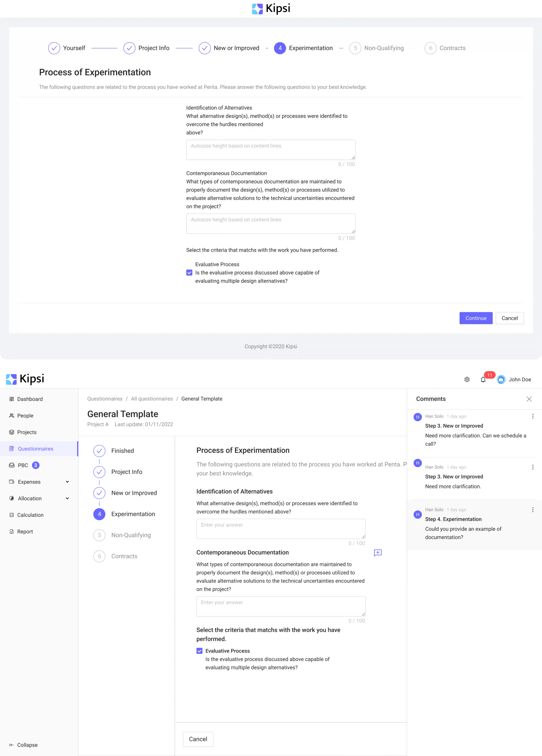Go to New or Improved in top stepper
The image size is (542, 756).
[229, 48]
